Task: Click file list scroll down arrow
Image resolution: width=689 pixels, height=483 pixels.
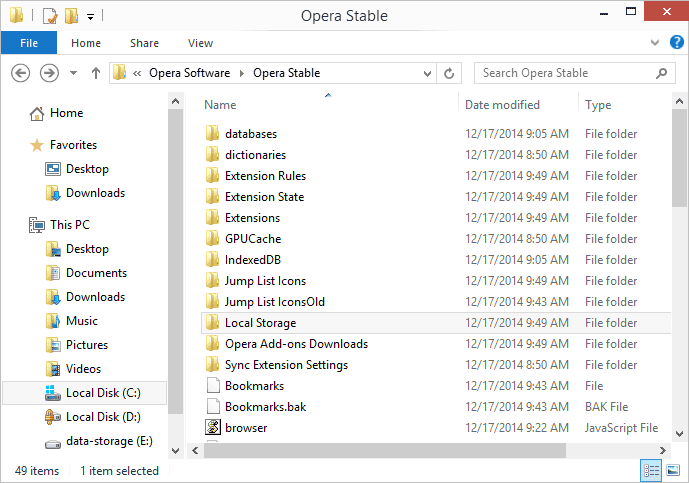Action: click(x=679, y=434)
